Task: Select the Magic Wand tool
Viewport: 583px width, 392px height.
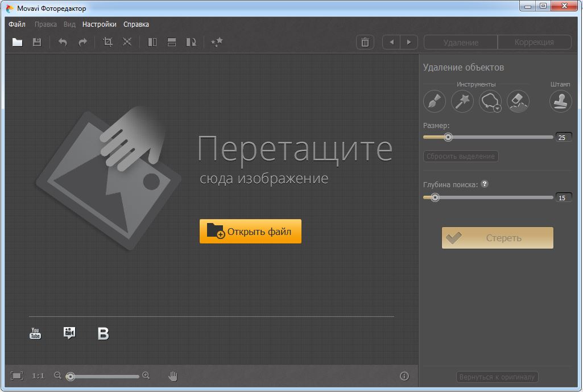Action: pos(462,102)
